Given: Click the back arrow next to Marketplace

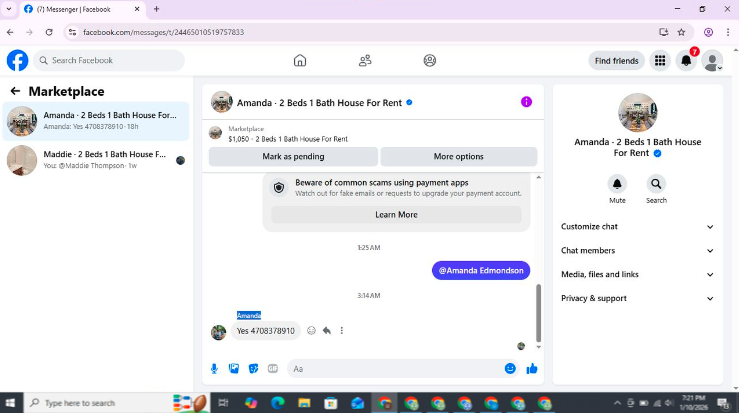Looking at the screenshot, I should 15,91.
